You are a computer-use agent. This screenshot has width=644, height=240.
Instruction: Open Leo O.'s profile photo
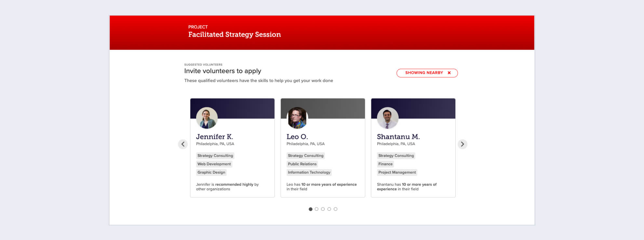[297, 118]
